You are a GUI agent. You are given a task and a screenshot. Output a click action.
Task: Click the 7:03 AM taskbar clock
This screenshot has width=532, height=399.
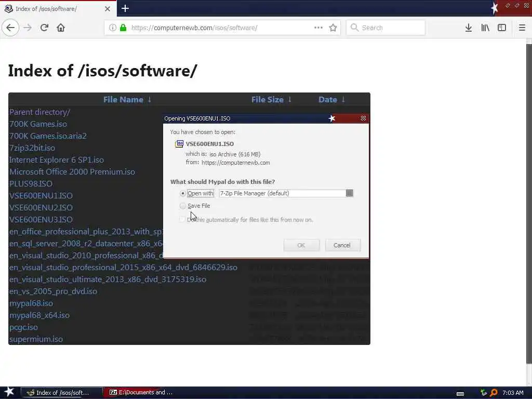[x=513, y=393]
